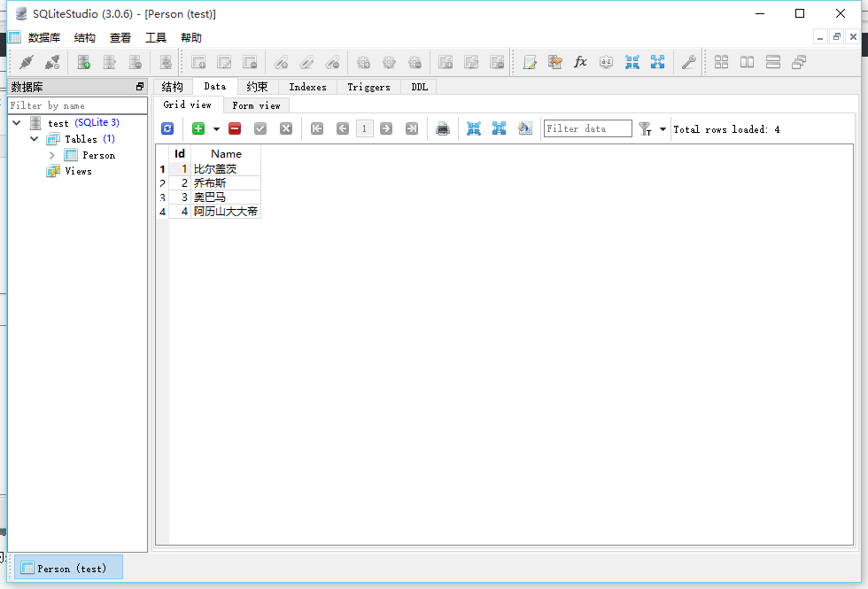Refresh table data with the blue icon
The image size is (868, 589).
click(x=167, y=129)
